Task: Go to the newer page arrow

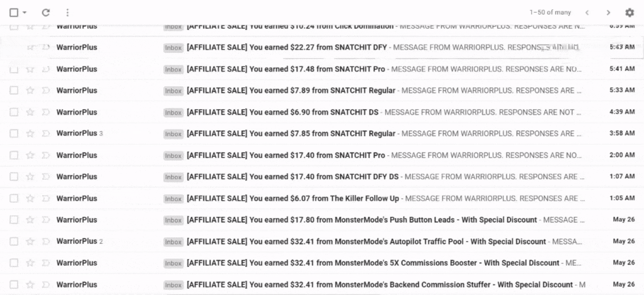Action: [587, 13]
